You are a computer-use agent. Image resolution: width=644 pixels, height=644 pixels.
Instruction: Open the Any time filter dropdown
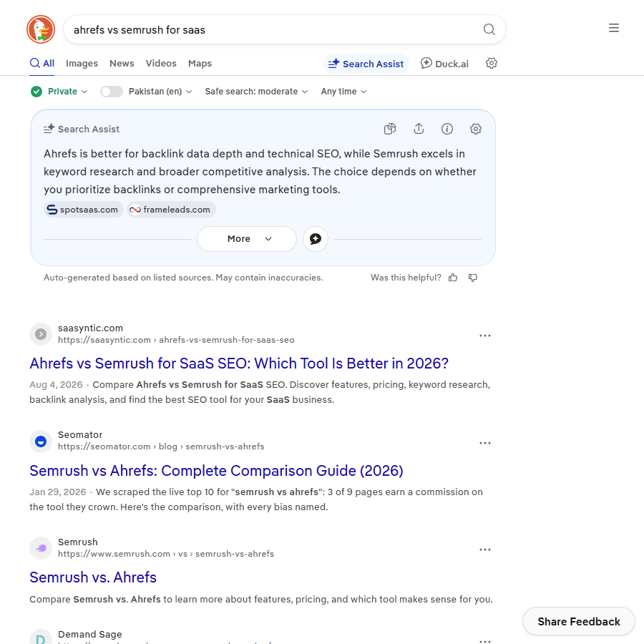pyautogui.click(x=343, y=92)
